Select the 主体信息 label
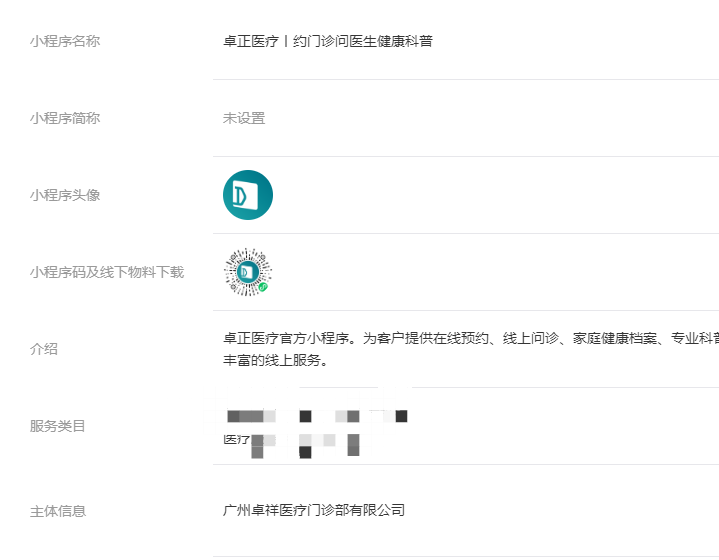This screenshot has height=560, width=719. [x=58, y=511]
